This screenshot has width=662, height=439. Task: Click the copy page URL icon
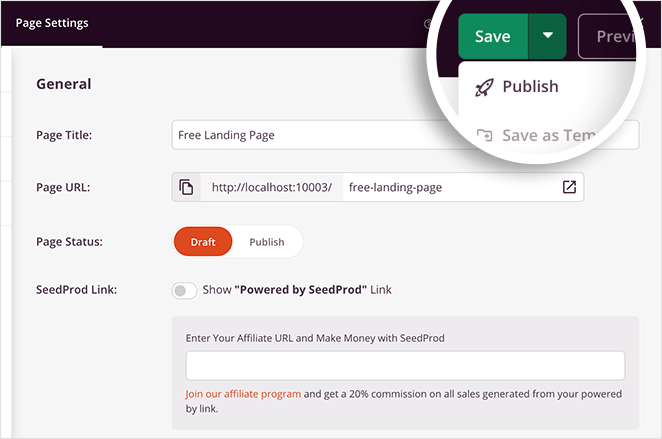(x=186, y=187)
